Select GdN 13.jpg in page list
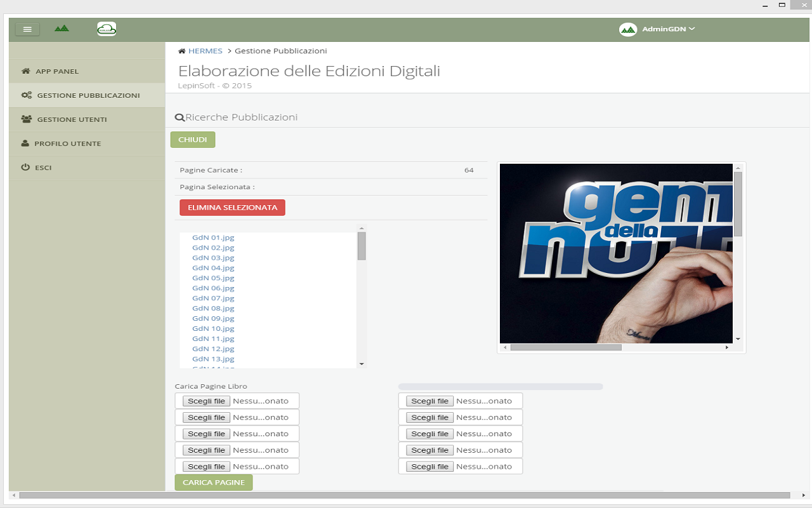 click(213, 359)
